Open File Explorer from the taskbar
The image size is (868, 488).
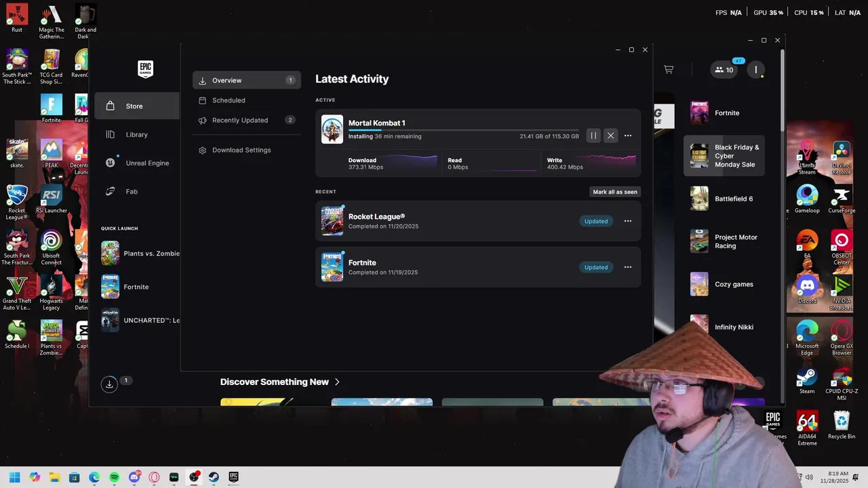tap(54, 477)
